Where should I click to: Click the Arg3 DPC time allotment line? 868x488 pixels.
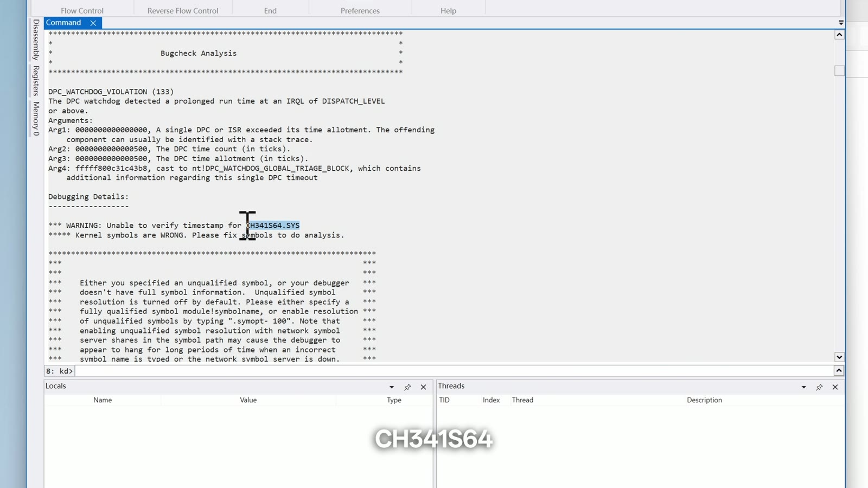178,159
